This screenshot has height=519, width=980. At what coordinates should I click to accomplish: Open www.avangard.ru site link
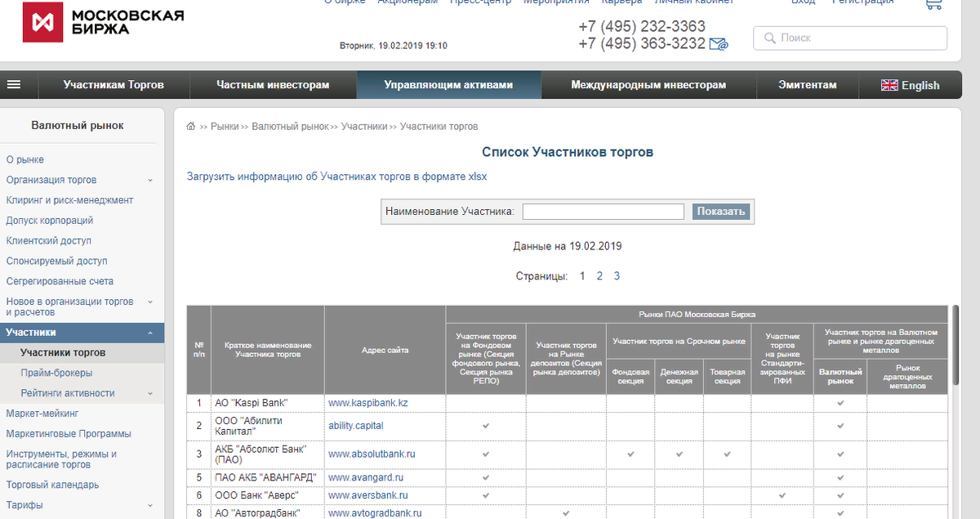[x=366, y=477]
